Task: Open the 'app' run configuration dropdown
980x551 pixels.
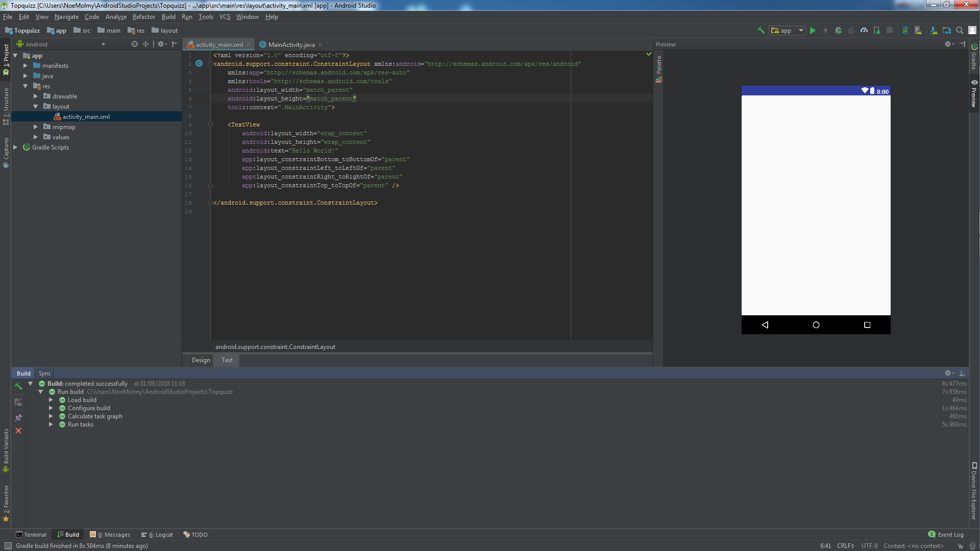Action: tap(801, 31)
